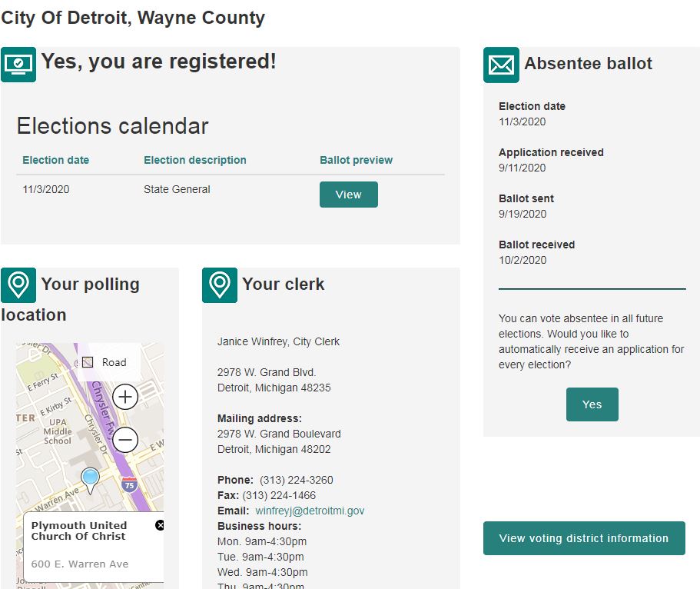This screenshot has height=589, width=700.
Task: Click the Road map type icon
Action: point(88,362)
